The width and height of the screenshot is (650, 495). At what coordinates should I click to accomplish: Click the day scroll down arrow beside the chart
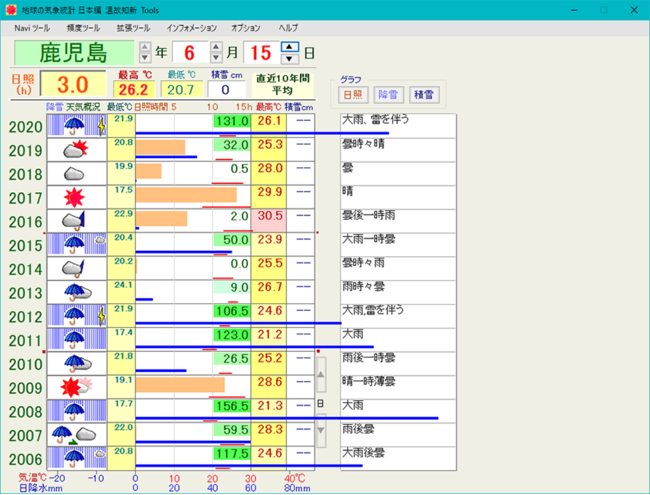coord(321,430)
